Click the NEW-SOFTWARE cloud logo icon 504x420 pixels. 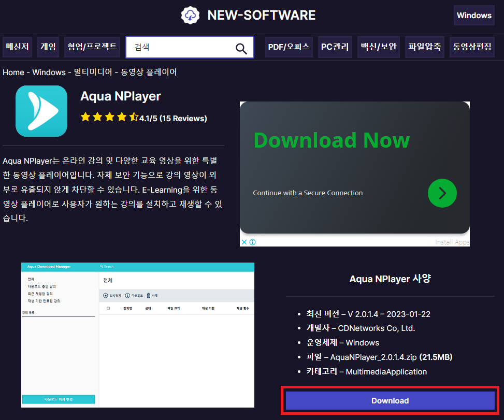pyautogui.click(x=190, y=15)
